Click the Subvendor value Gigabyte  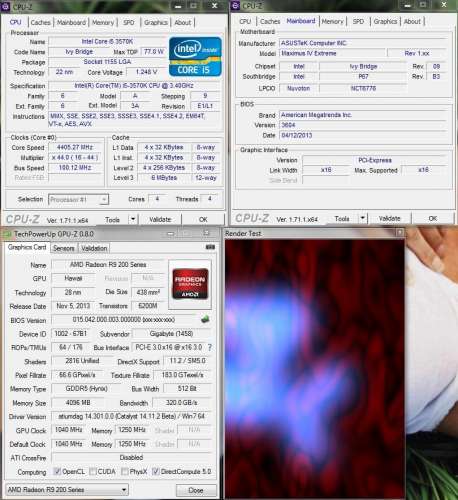171,334
